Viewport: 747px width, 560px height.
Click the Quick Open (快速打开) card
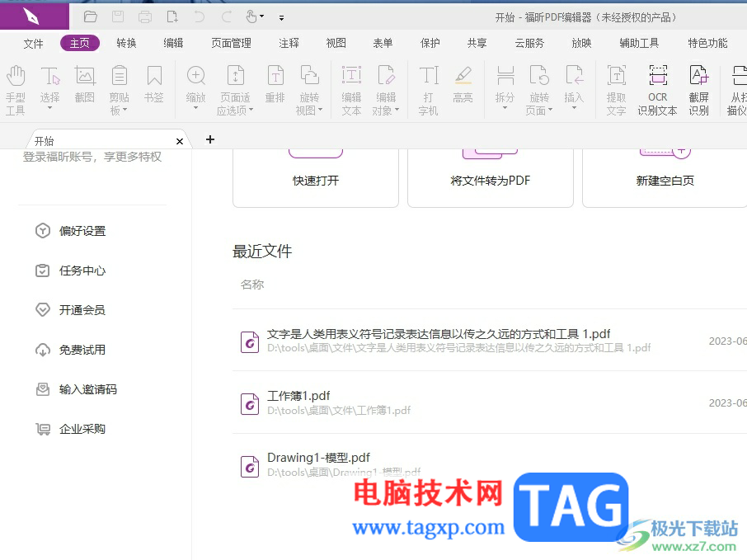316,177
